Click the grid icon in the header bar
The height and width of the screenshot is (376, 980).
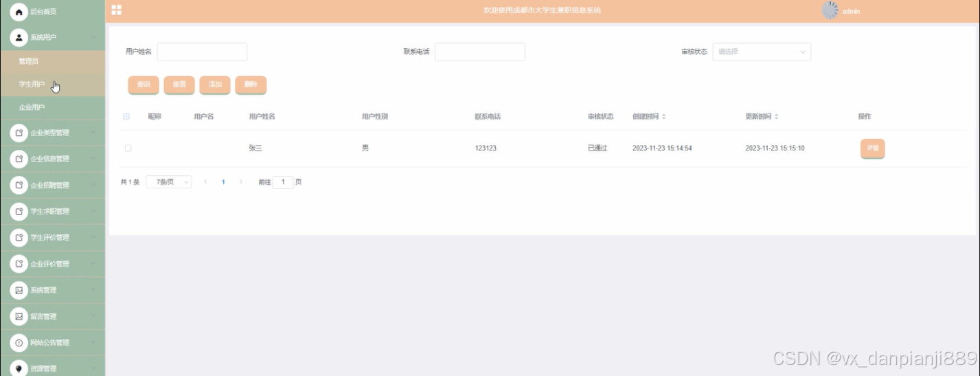[117, 10]
